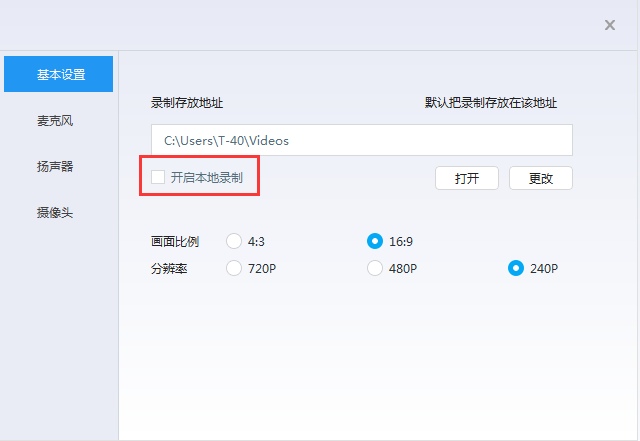The image size is (640, 441).
Task: Click the 分辨率 label
Action: pyautogui.click(x=169, y=268)
